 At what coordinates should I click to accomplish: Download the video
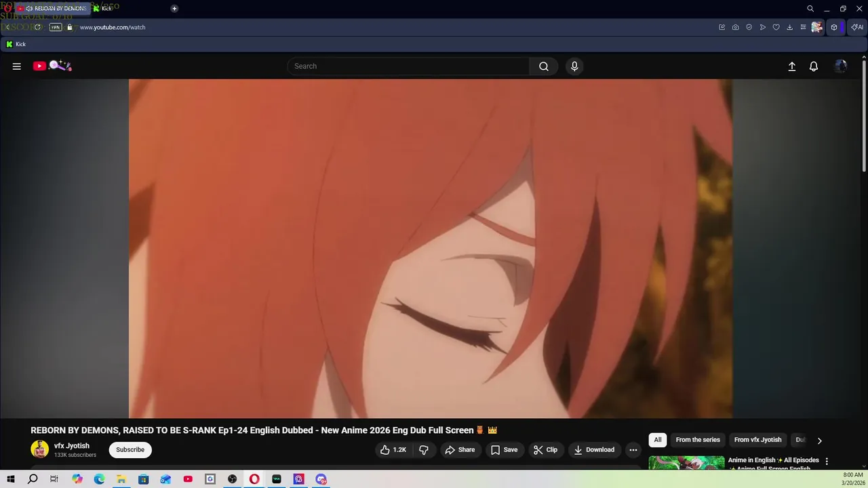click(x=594, y=450)
